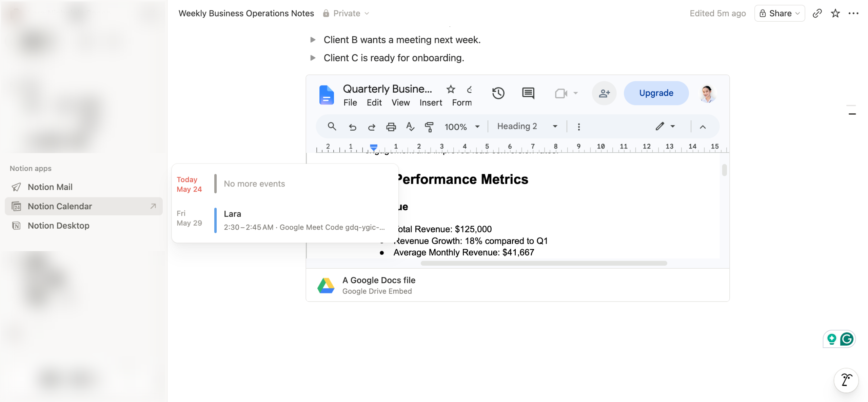The height and width of the screenshot is (402, 868).
Task: Click the Docs vertical scrollbar thumb
Action: [724, 170]
